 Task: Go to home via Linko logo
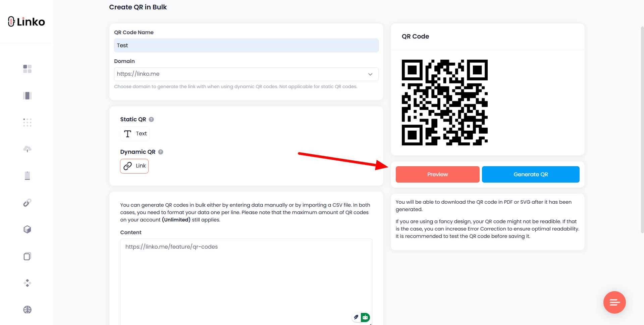coord(26,22)
